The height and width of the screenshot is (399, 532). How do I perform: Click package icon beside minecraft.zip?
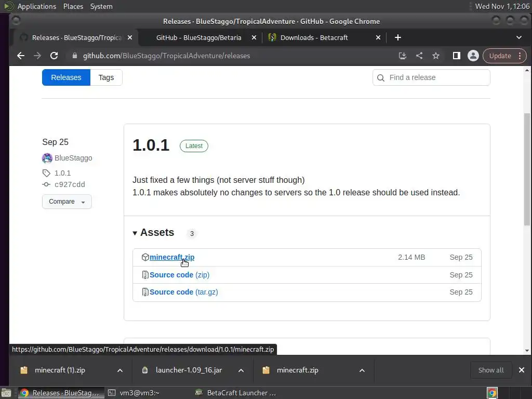pos(145,257)
